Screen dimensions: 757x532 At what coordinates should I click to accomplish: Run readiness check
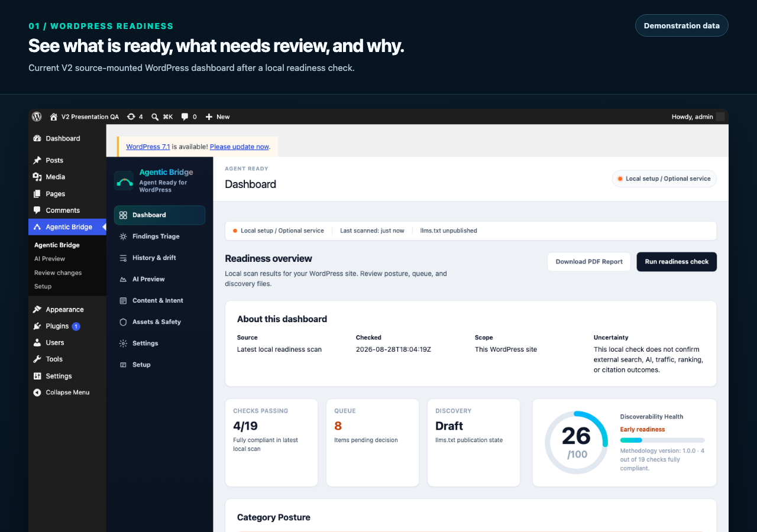pos(677,262)
